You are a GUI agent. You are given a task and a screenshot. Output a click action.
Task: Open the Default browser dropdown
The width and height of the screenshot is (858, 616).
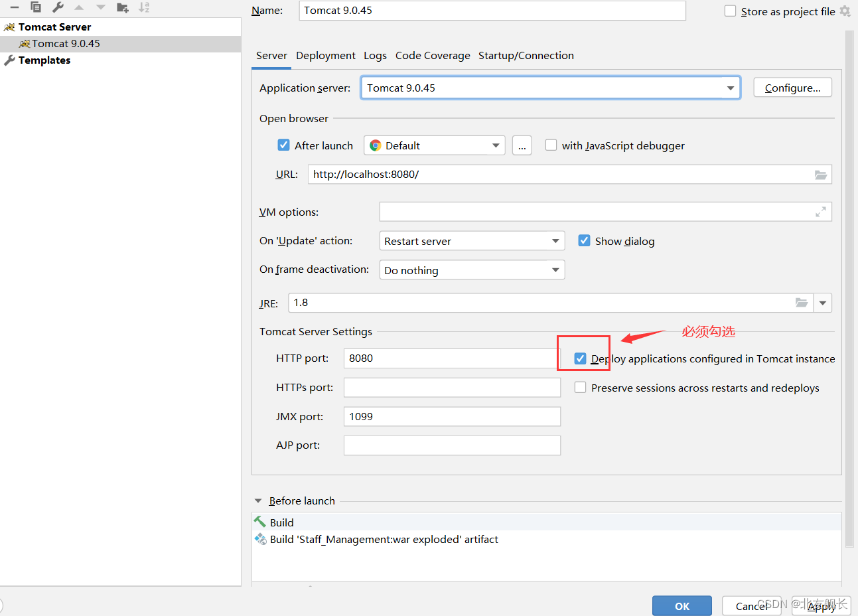coord(435,145)
